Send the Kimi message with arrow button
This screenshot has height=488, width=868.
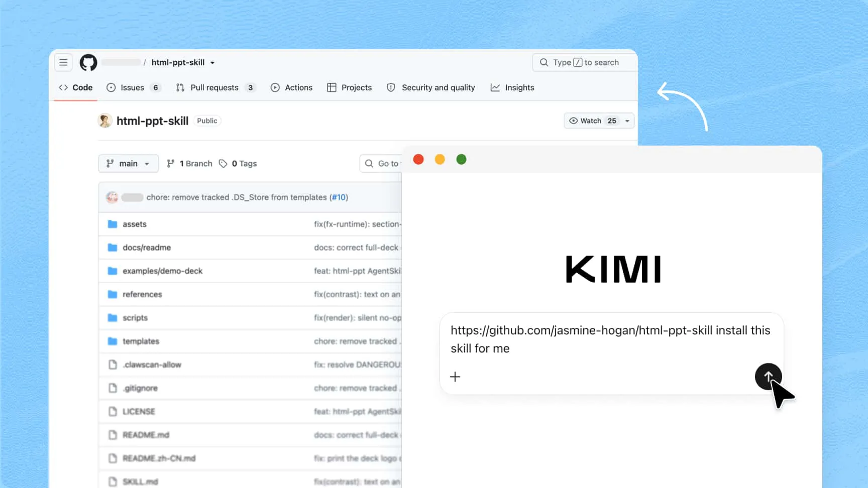click(768, 377)
